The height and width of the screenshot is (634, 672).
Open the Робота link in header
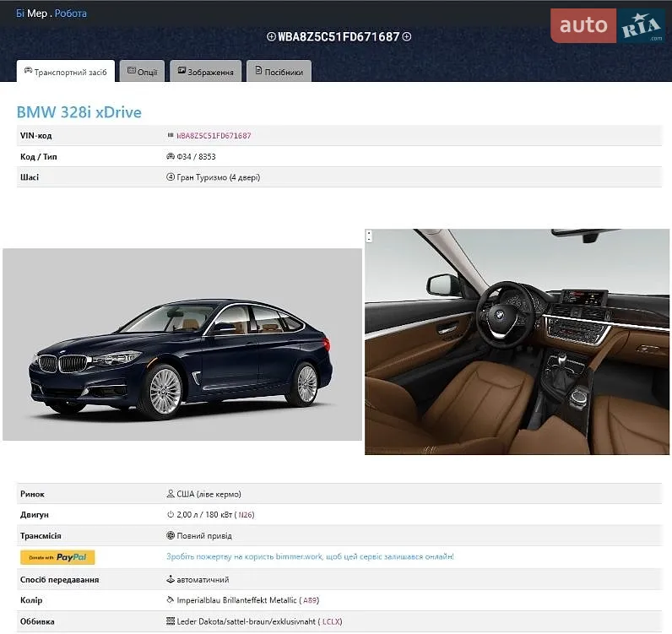click(x=71, y=14)
